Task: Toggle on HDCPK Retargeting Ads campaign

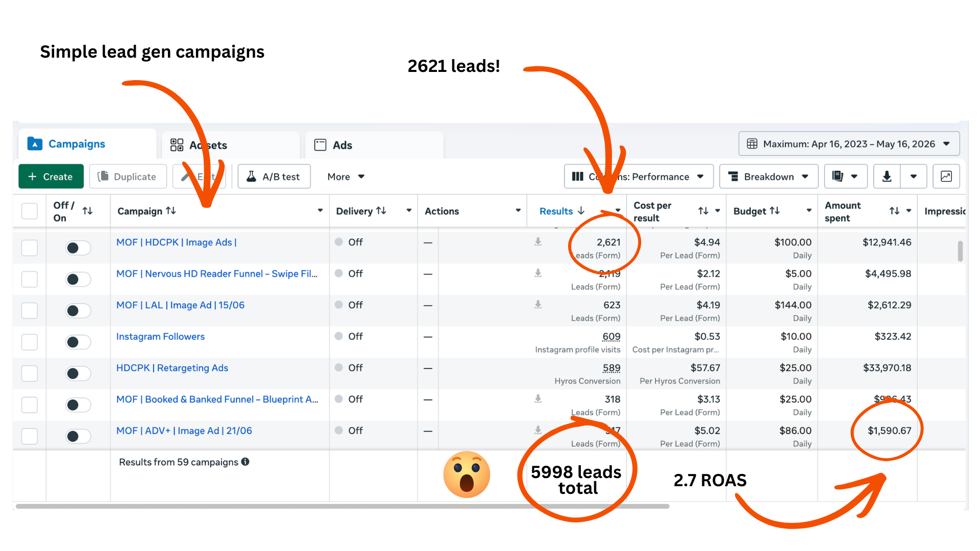Action: coord(78,373)
